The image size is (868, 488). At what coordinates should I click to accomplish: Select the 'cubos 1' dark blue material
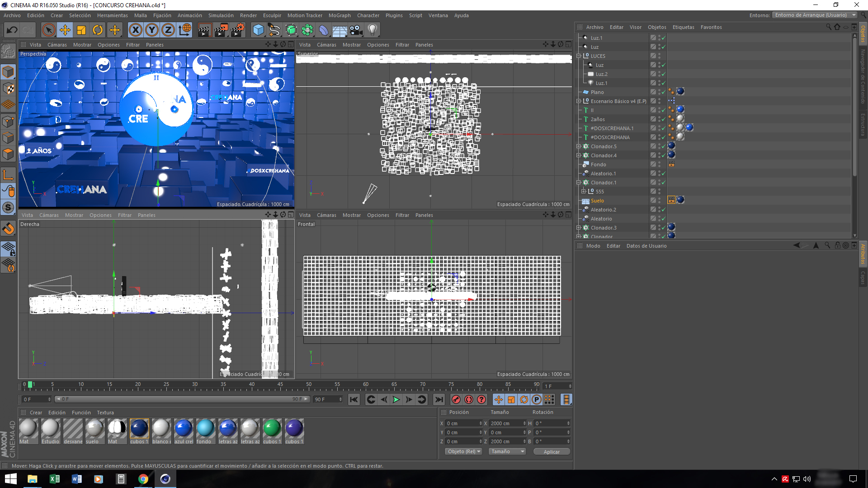[139, 431]
